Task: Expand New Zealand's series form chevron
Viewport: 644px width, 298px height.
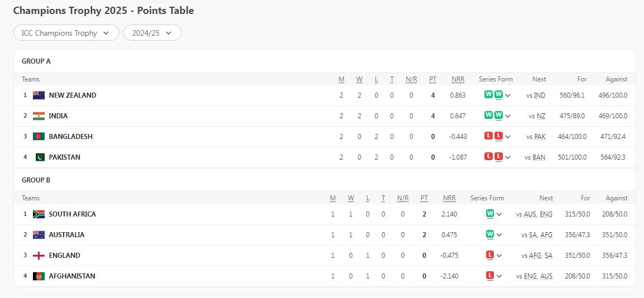Action: point(508,95)
